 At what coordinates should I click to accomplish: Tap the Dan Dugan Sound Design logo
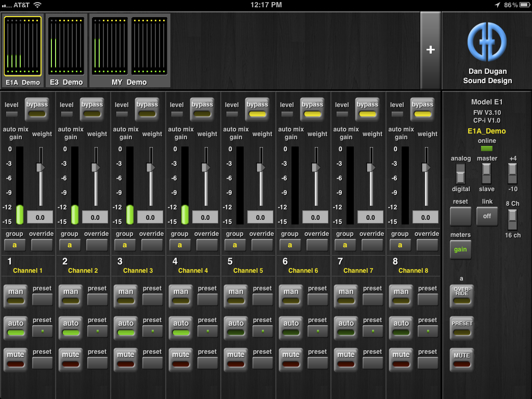point(487,42)
